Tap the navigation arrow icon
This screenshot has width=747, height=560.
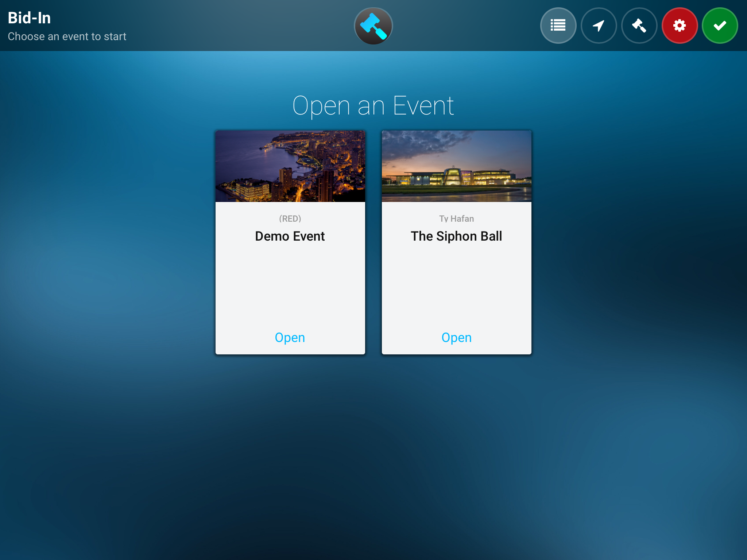pos(599,26)
